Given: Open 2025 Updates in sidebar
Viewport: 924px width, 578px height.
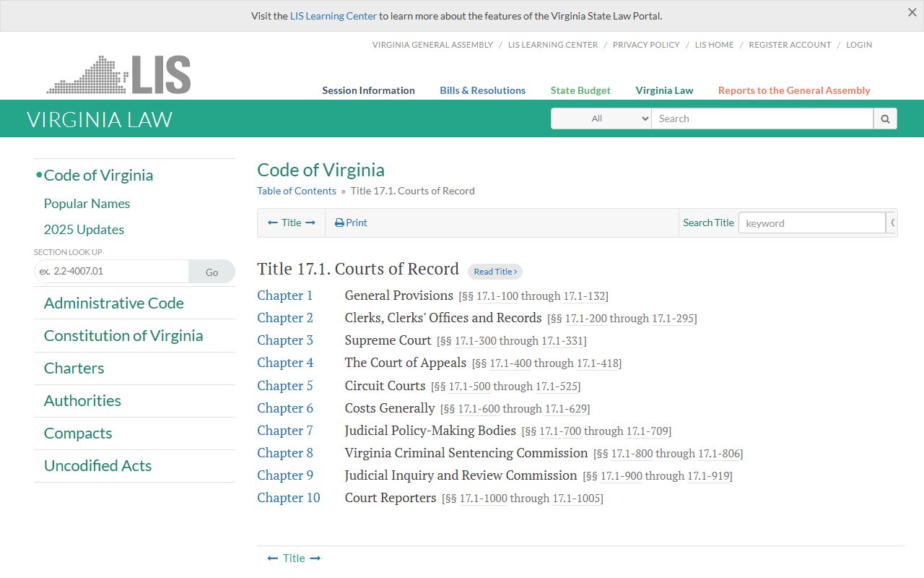Looking at the screenshot, I should tap(84, 230).
